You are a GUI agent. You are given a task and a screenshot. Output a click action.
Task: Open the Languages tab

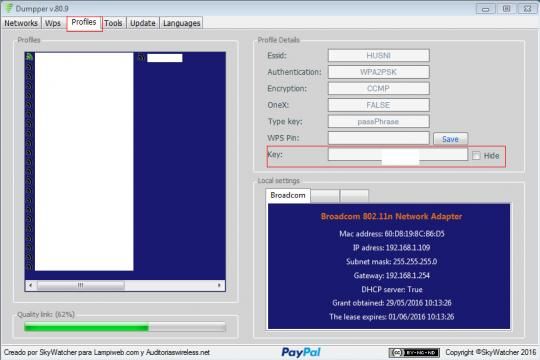pos(181,23)
